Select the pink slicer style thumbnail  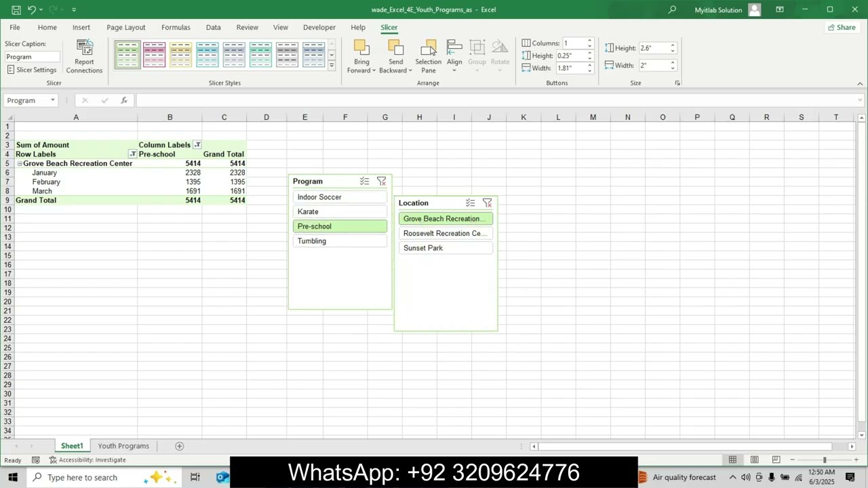154,55
